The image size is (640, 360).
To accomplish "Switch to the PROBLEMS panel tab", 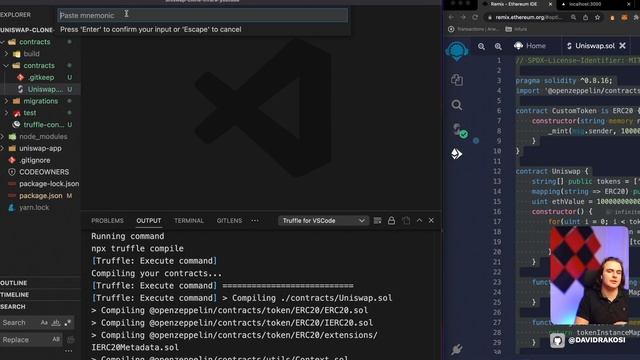I will pos(107,221).
